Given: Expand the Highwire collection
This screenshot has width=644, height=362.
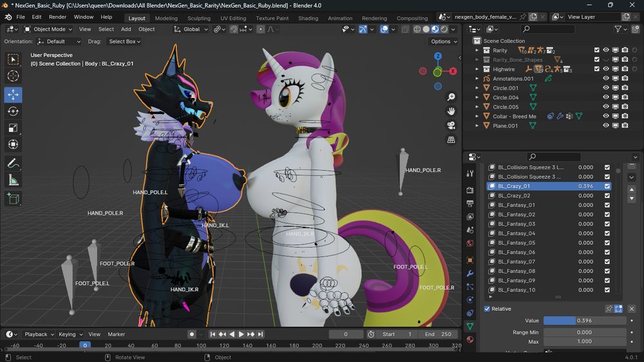Looking at the screenshot, I should click(477, 69).
